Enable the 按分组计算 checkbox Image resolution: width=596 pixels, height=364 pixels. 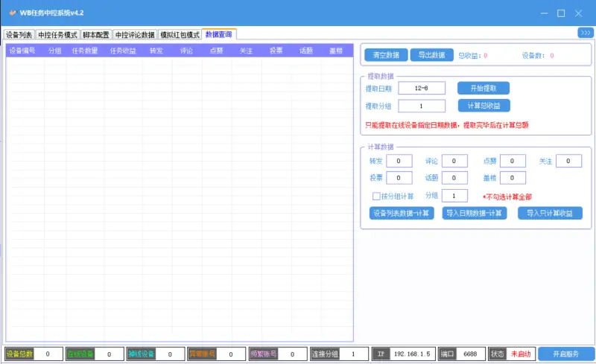[x=377, y=197]
